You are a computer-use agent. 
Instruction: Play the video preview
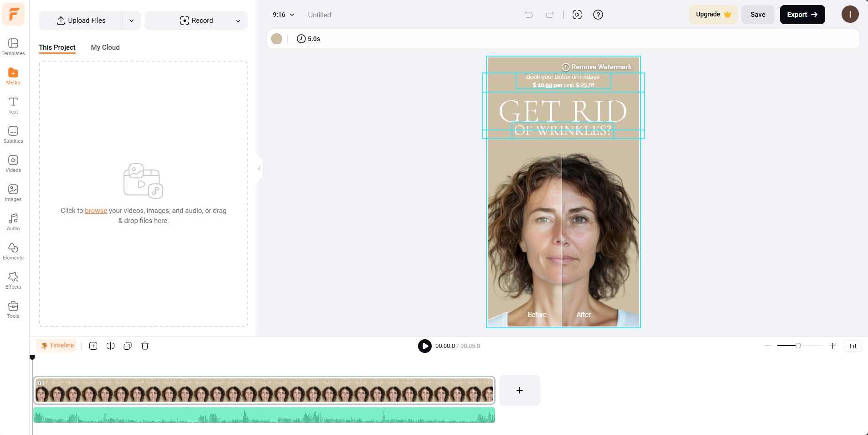tap(425, 346)
